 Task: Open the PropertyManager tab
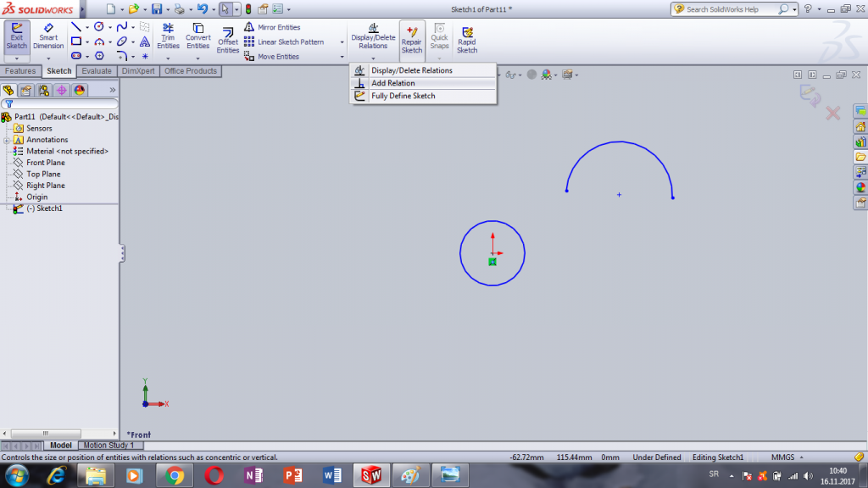click(x=26, y=90)
